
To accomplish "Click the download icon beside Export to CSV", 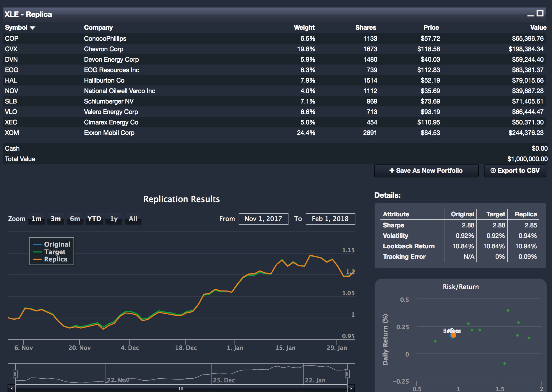I will point(493,171).
